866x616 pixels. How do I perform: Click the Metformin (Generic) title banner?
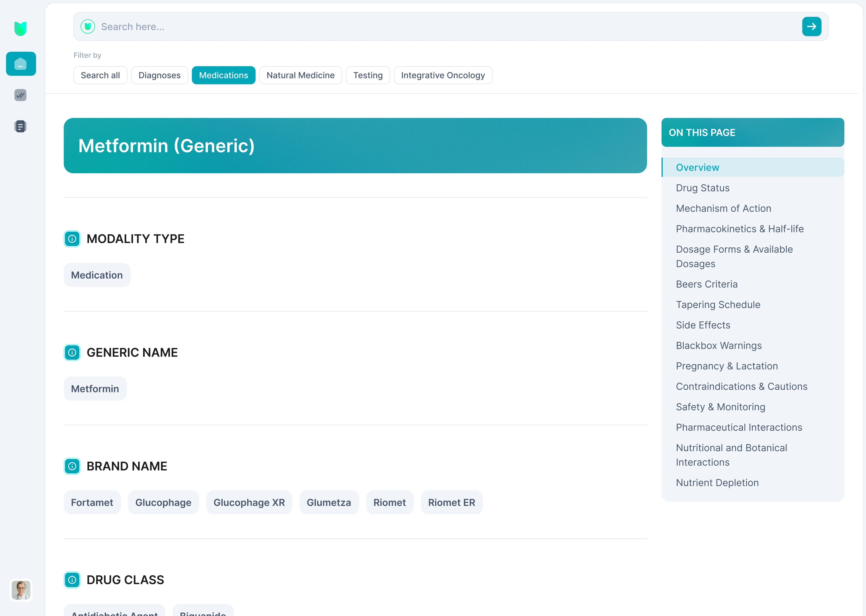click(355, 146)
